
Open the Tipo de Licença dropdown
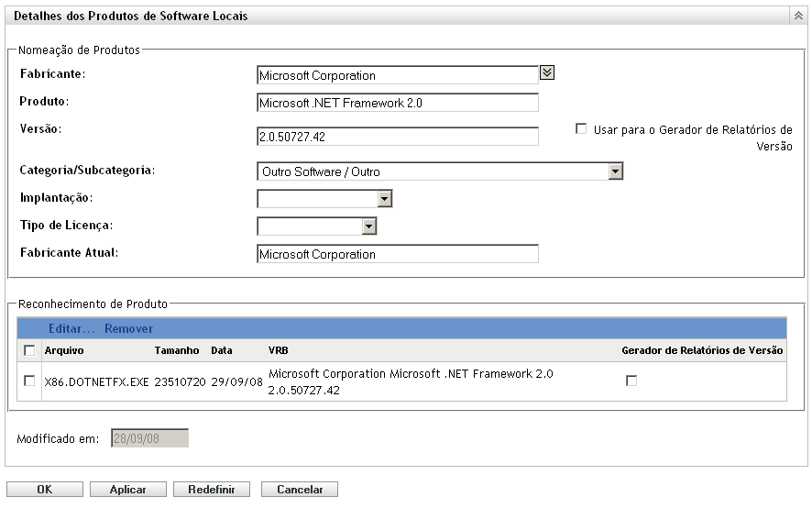coord(317,226)
